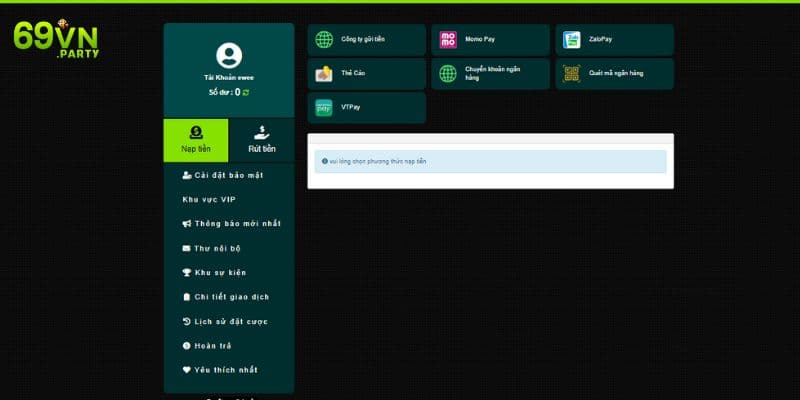View Chi tiết giao dịch transaction details
Viewport: 800px width, 400px height.
(x=225, y=297)
